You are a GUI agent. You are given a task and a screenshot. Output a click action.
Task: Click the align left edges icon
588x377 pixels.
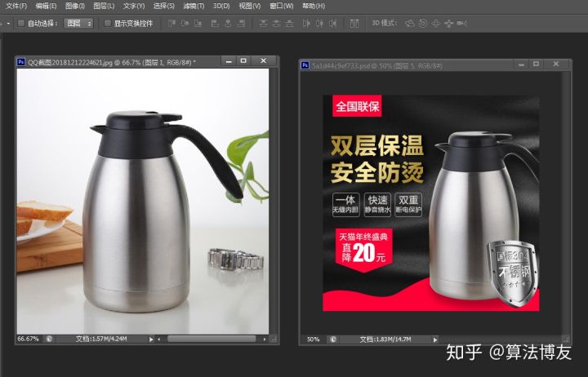coord(215,23)
